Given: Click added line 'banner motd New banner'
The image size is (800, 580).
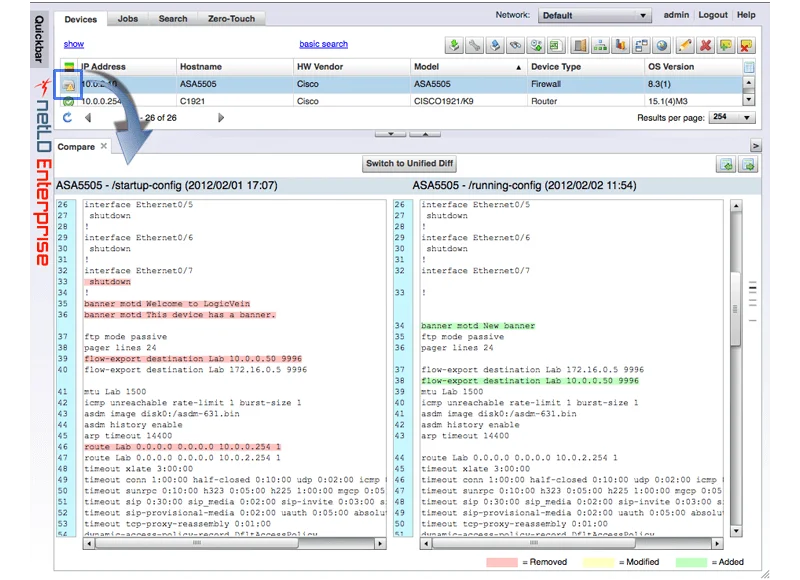Looking at the screenshot, I should 478,326.
